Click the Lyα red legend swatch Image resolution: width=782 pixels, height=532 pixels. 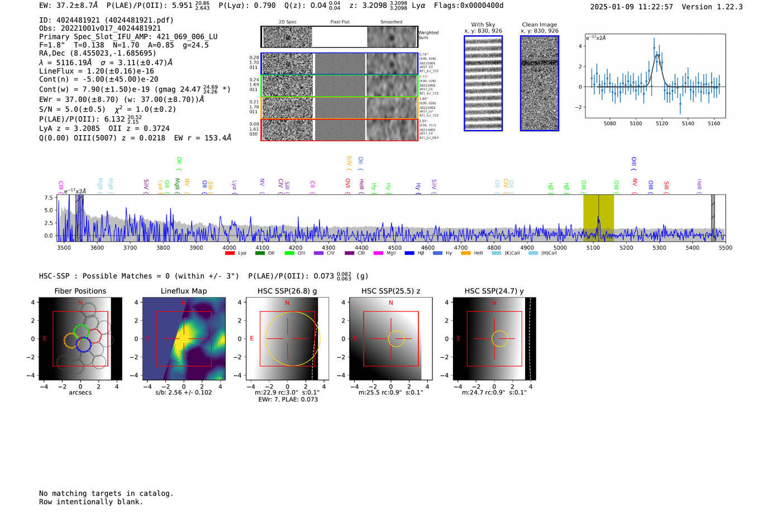tap(230, 253)
